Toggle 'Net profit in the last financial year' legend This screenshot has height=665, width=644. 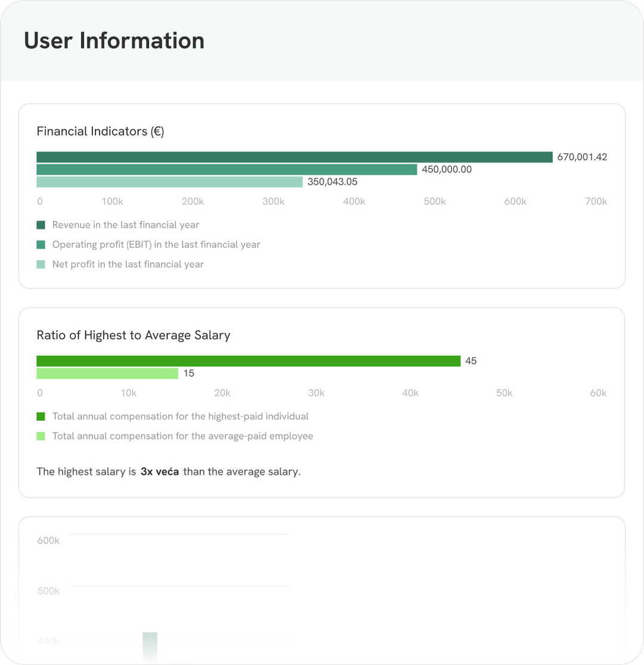pyautogui.click(x=128, y=264)
